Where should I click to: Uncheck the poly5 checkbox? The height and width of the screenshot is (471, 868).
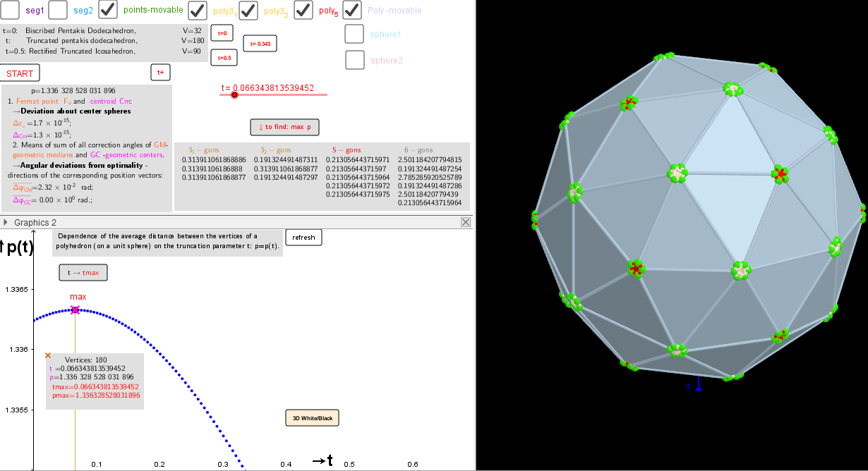[x=303, y=10]
